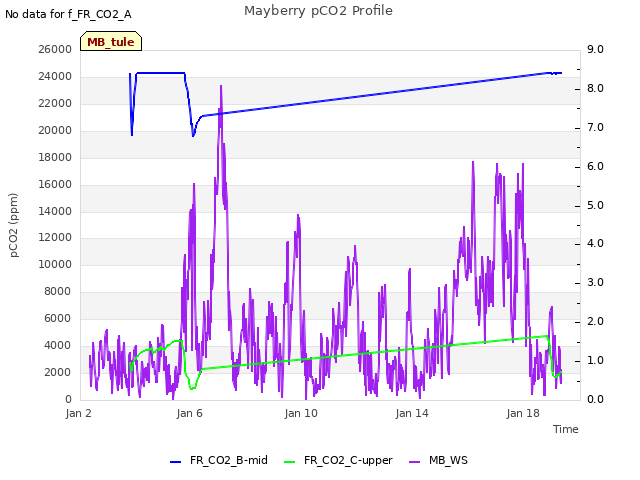Click the MB_tule annotation label
640x480 pixels.
click(x=111, y=41)
